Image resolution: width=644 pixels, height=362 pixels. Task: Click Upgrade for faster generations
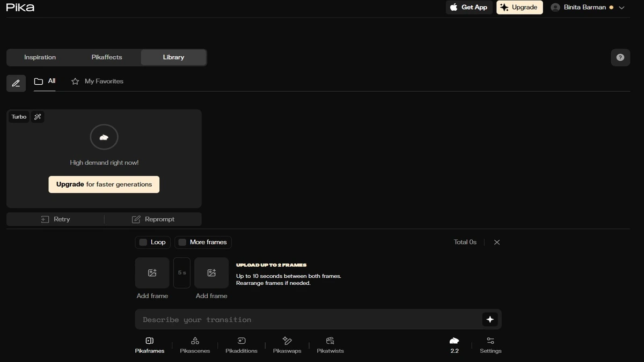point(104,184)
